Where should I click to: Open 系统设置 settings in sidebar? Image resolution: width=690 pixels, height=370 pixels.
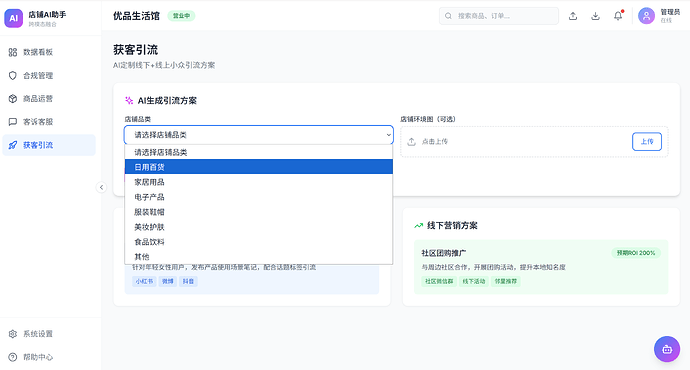[49, 334]
